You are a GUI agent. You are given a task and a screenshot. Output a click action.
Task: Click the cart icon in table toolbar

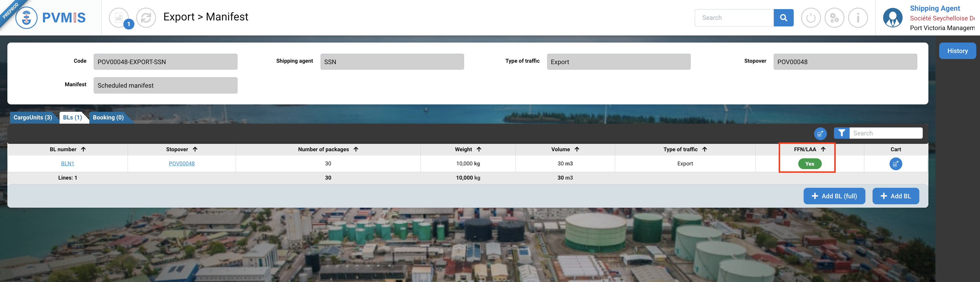[820, 134]
